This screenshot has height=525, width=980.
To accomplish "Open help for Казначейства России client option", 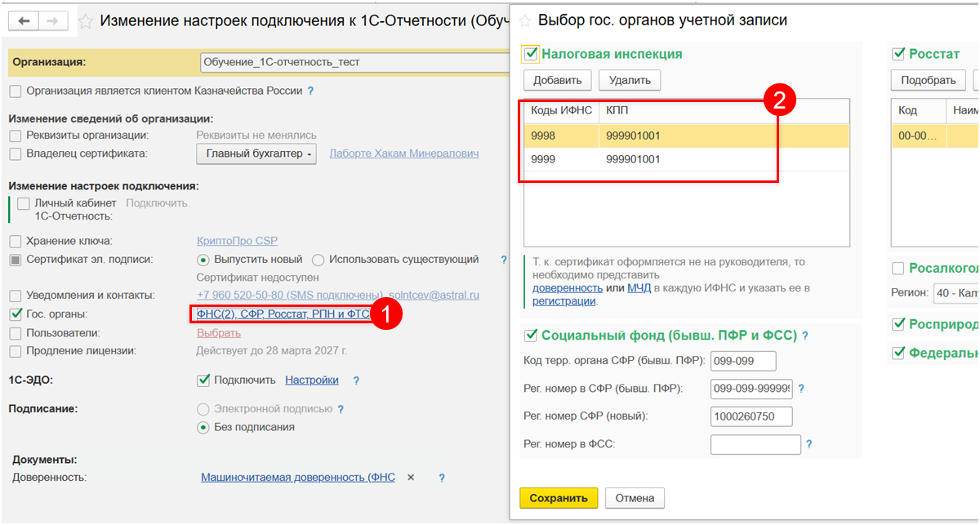I will pos(310,91).
